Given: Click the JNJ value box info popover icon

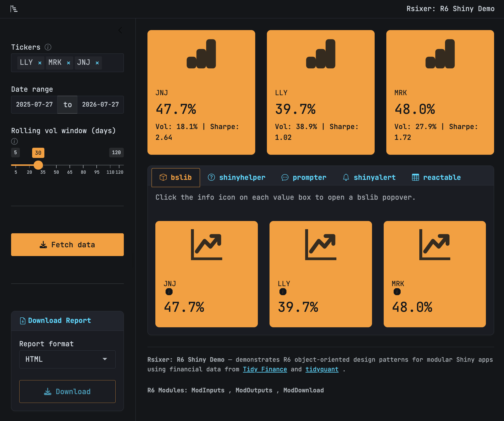Looking at the screenshot, I should click(169, 292).
